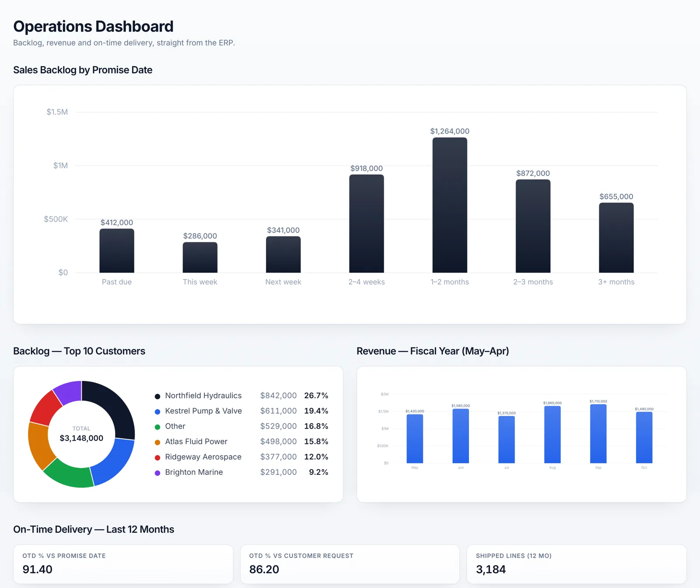Click the '1–2 months' axis label
Image resolution: width=700 pixels, height=588 pixels.
450,282
